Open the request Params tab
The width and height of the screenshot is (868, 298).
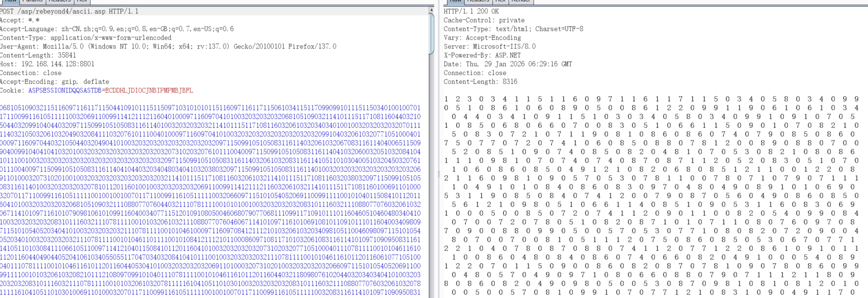[32, 1]
